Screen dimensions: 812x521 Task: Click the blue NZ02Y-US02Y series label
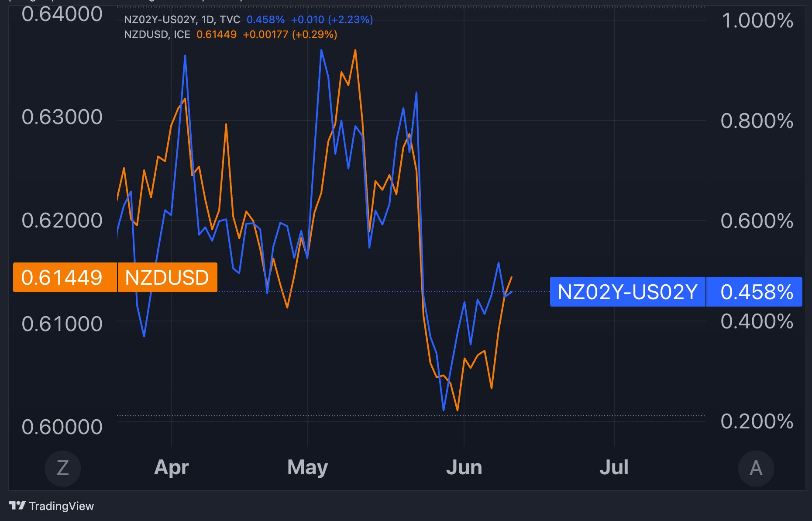coord(627,292)
